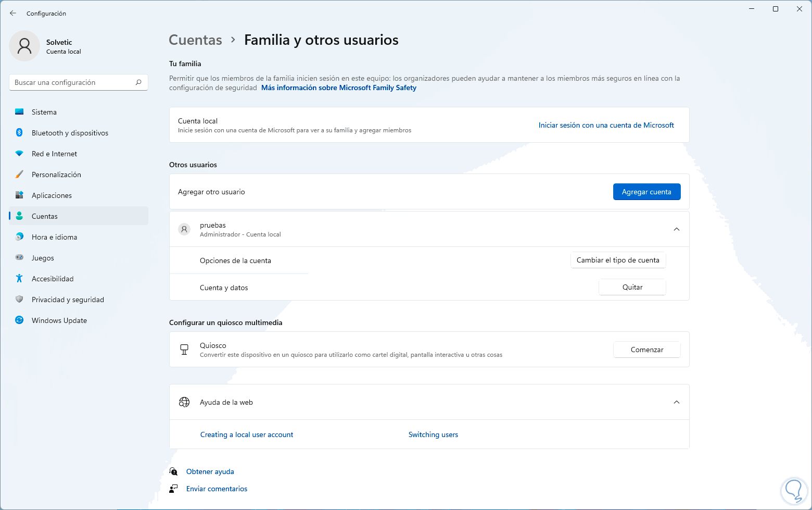The height and width of the screenshot is (510, 812).
Task: Focus the Buscar una configuración field
Action: pos(73,82)
